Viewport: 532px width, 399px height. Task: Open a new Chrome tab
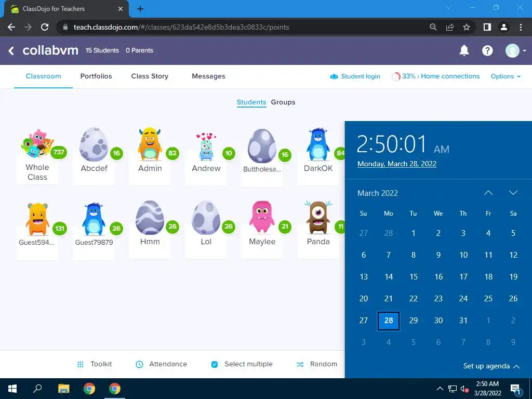(x=140, y=9)
